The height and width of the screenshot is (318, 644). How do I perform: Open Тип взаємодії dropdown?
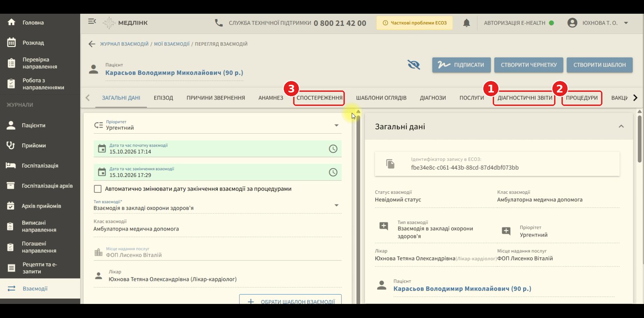click(x=217, y=205)
